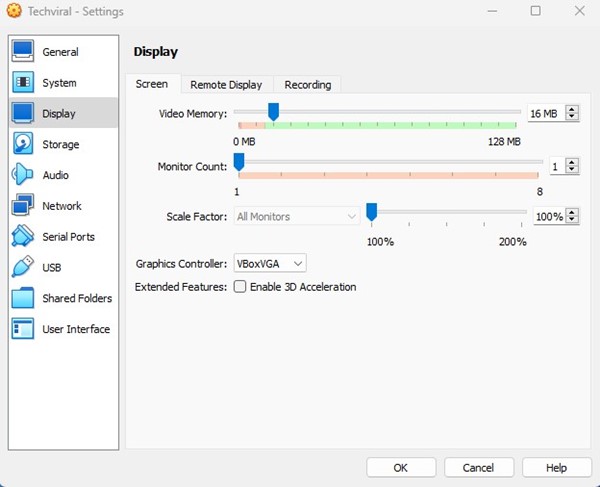
Task: Open the Network settings icon
Action: coord(22,206)
